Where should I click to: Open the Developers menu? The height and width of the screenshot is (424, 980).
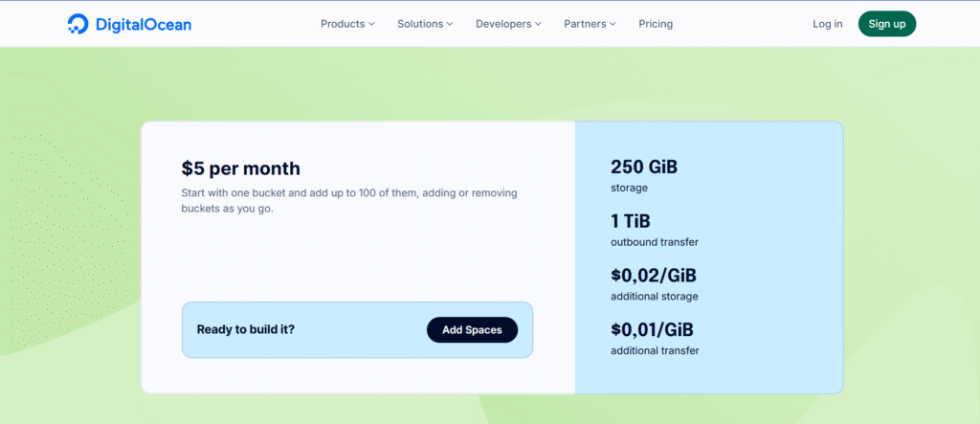point(503,24)
